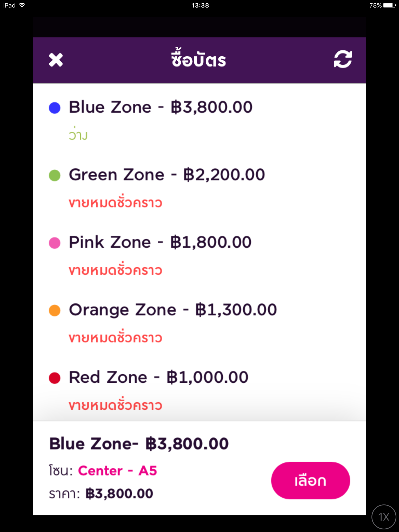Tap sold-out status under Green Zone
Image resolution: width=399 pixels, height=532 pixels.
[x=116, y=201]
